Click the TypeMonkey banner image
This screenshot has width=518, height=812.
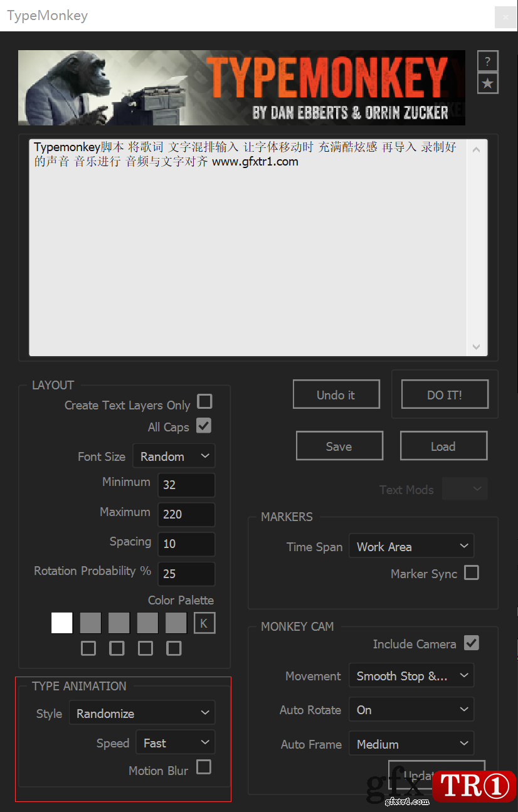241,88
